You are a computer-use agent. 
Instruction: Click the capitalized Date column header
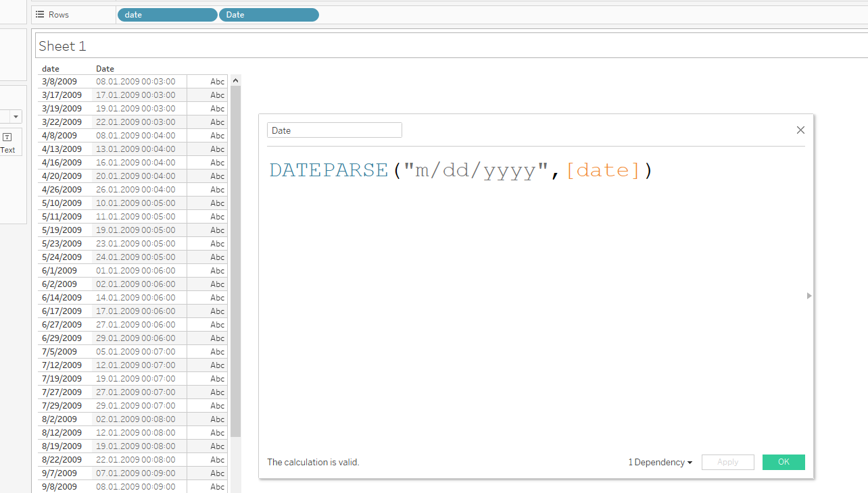click(105, 69)
